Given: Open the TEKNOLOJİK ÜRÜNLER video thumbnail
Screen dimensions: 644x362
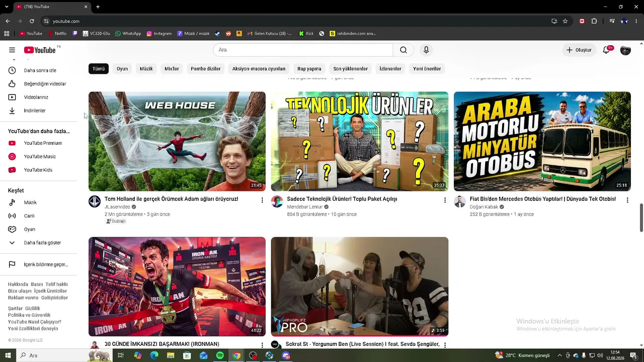Looking at the screenshot, I should point(360,141).
